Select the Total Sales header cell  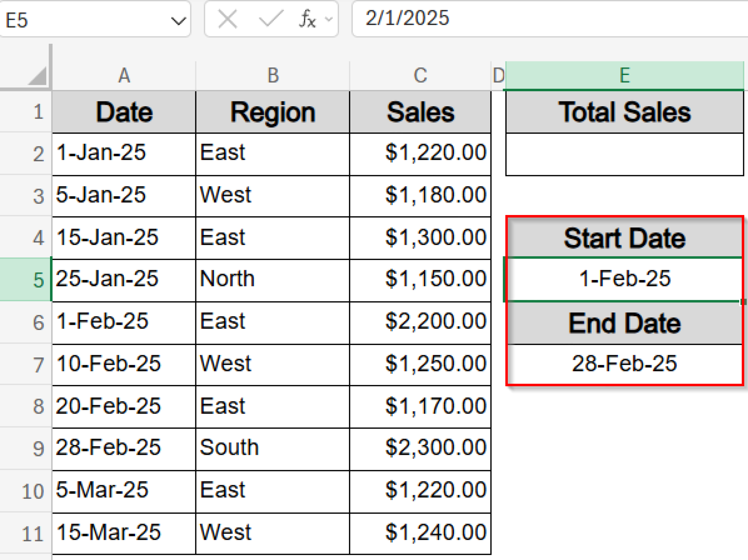pyautogui.click(x=625, y=112)
